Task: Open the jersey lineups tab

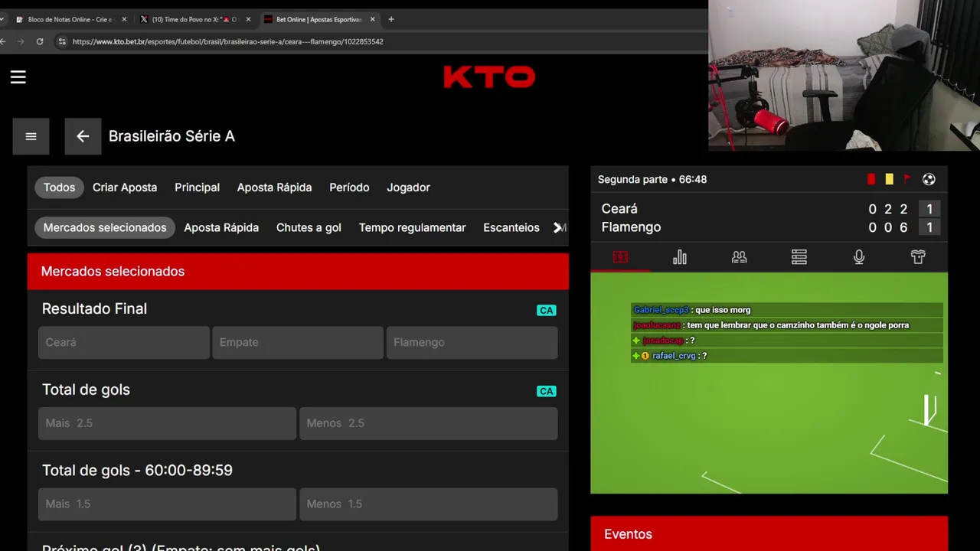Action: (918, 257)
